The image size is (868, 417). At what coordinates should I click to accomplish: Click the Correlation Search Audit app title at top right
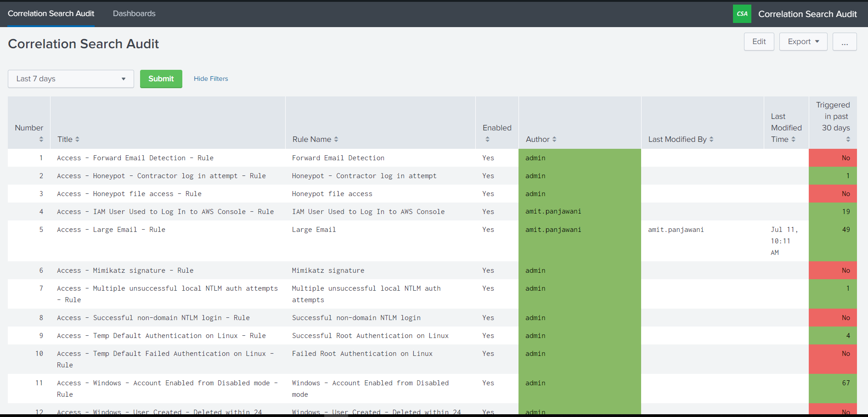[807, 14]
